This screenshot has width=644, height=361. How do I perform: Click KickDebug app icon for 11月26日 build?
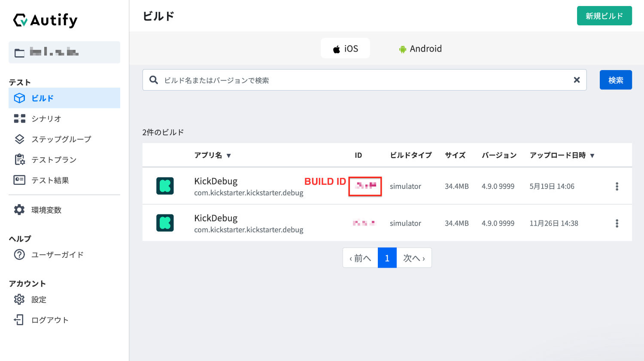click(165, 223)
